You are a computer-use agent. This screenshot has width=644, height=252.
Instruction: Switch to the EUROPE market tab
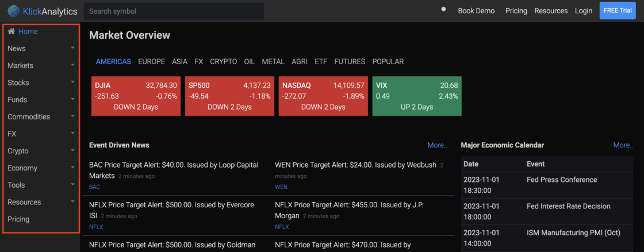[152, 61]
